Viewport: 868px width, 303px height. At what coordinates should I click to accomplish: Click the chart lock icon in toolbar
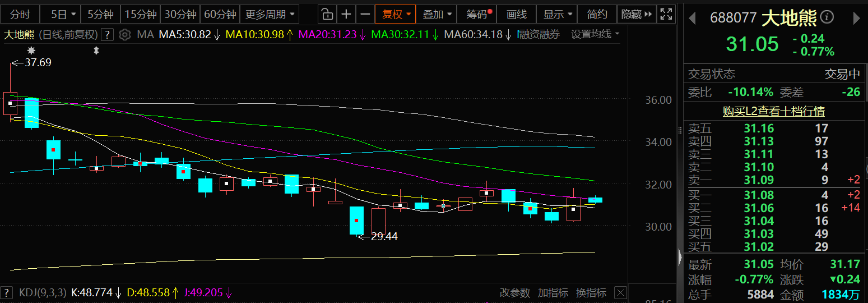[x=327, y=14]
